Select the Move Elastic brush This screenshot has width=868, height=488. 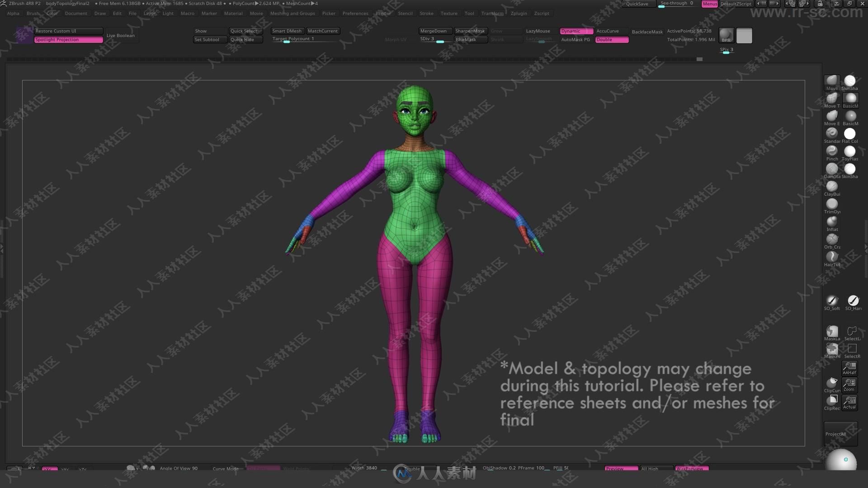[832, 117]
